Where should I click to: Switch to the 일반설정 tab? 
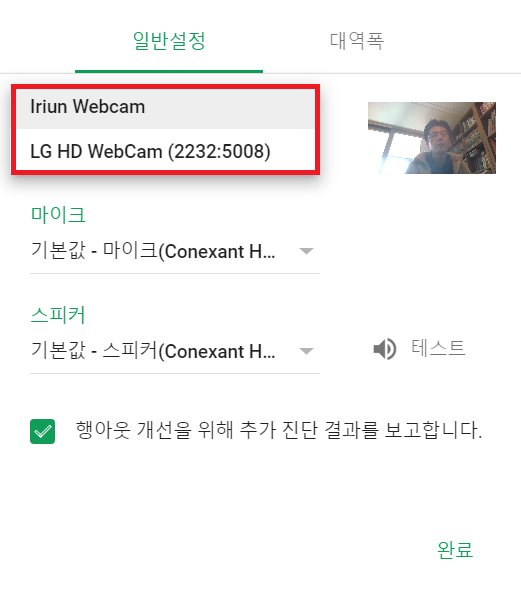(x=169, y=41)
